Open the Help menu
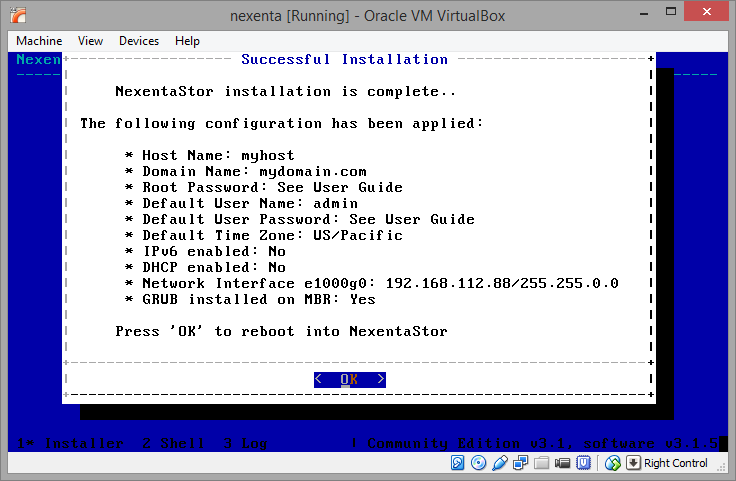 [187, 41]
